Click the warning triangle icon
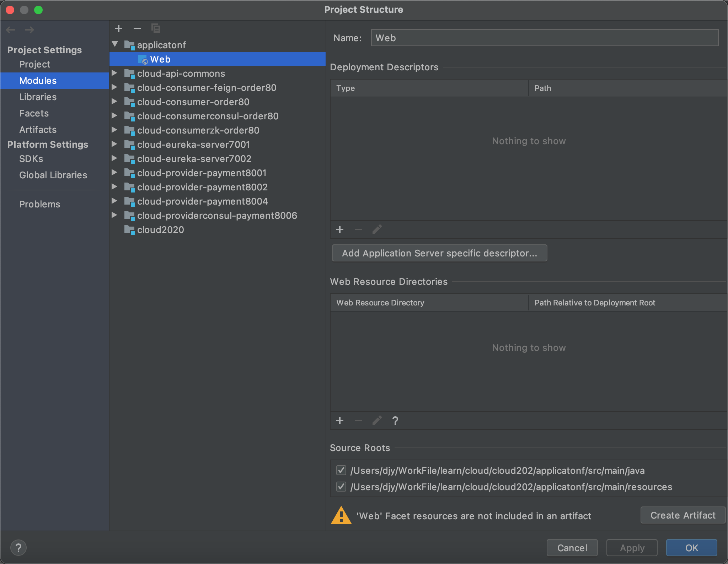Viewport: 728px width, 564px height. click(341, 515)
